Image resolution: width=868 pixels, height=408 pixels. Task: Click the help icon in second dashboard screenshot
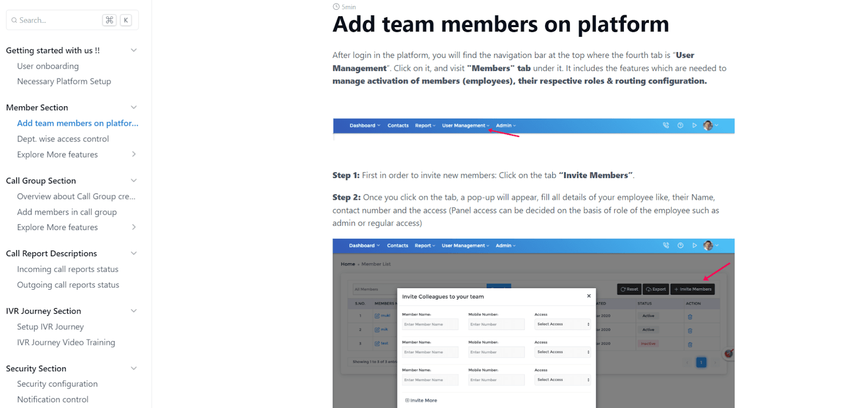(x=680, y=246)
